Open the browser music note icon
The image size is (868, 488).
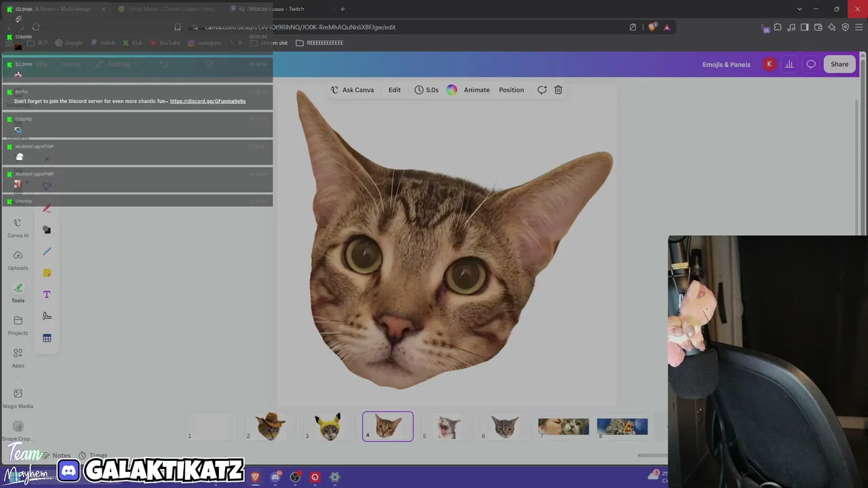[x=791, y=27]
